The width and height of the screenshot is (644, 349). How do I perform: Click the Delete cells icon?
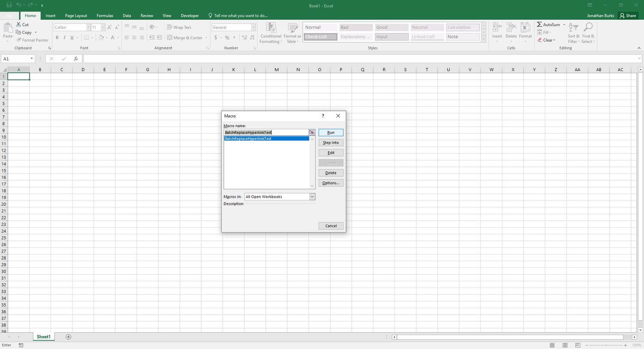coord(511,28)
